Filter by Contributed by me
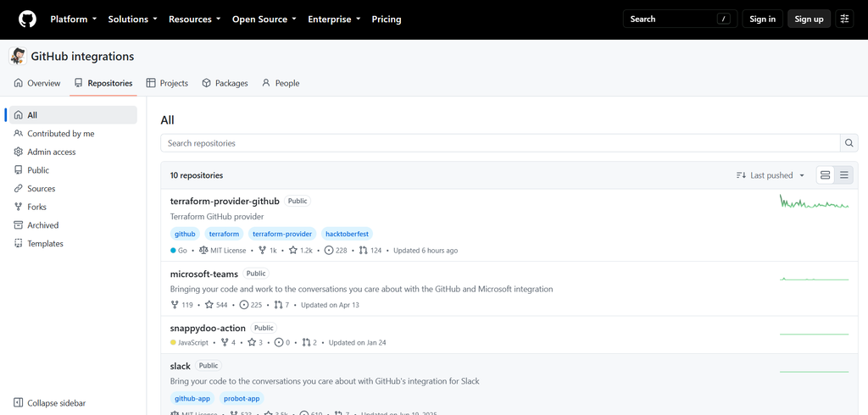 coord(73,133)
